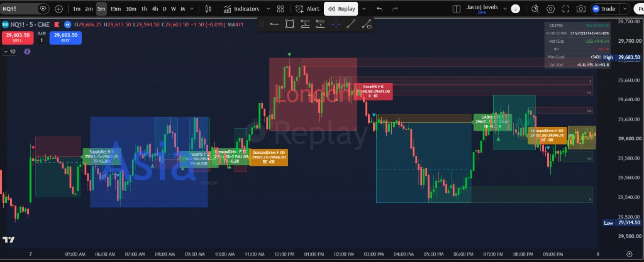The height and width of the screenshot is (262, 644).
Task: Click the NQ1! · 5 · CME chart title
Action: click(30, 25)
